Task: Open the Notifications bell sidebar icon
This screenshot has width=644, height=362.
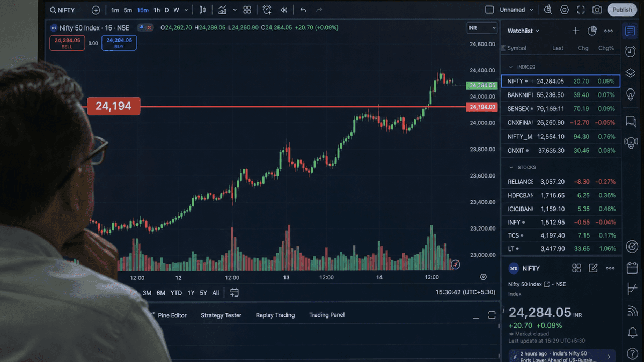Action: pyautogui.click(x=632, y=333)
